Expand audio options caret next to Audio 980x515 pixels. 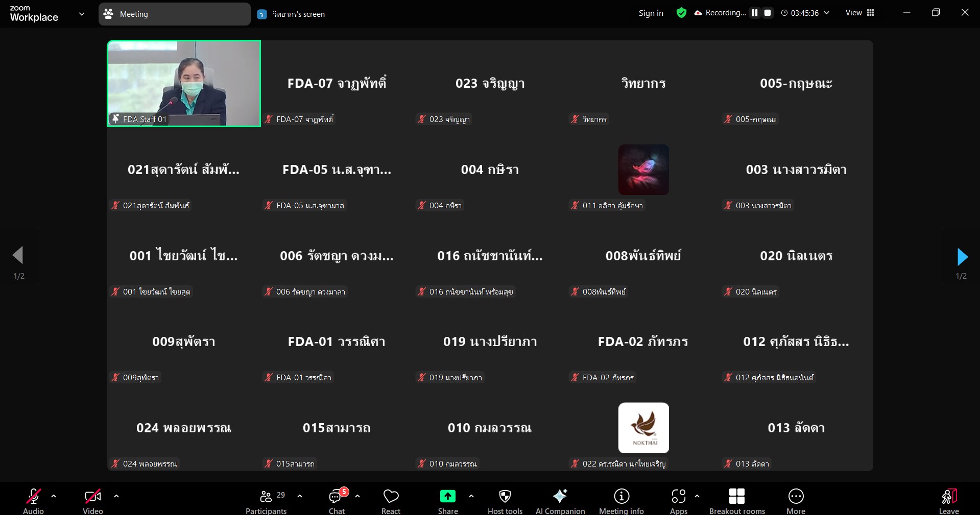tap(54, 496)
